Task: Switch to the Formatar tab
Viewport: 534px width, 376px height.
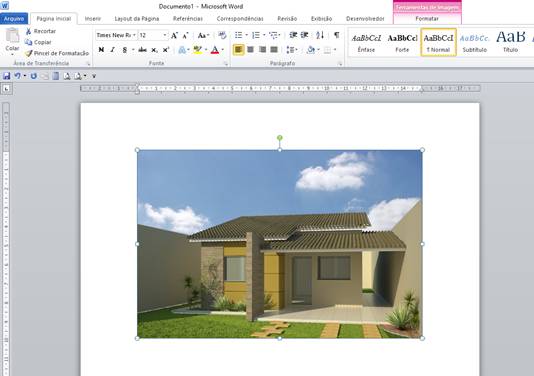Action: (427, 19)
